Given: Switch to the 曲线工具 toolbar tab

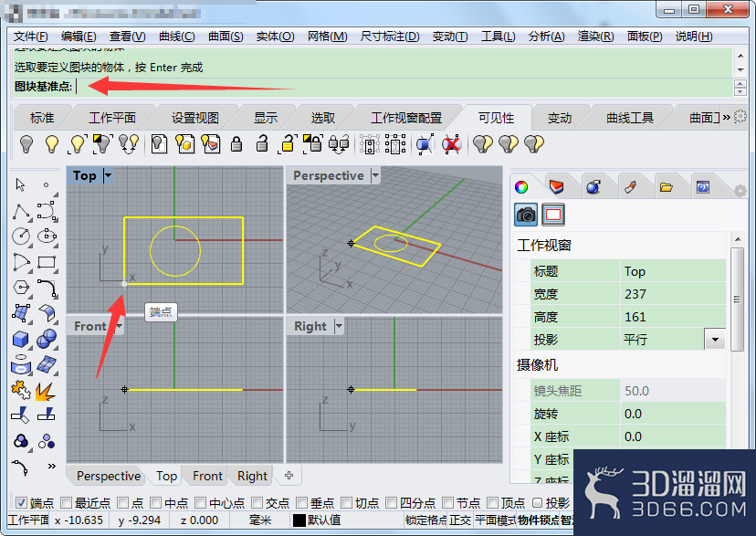Looking at the screenshot, I should [630, 118].
